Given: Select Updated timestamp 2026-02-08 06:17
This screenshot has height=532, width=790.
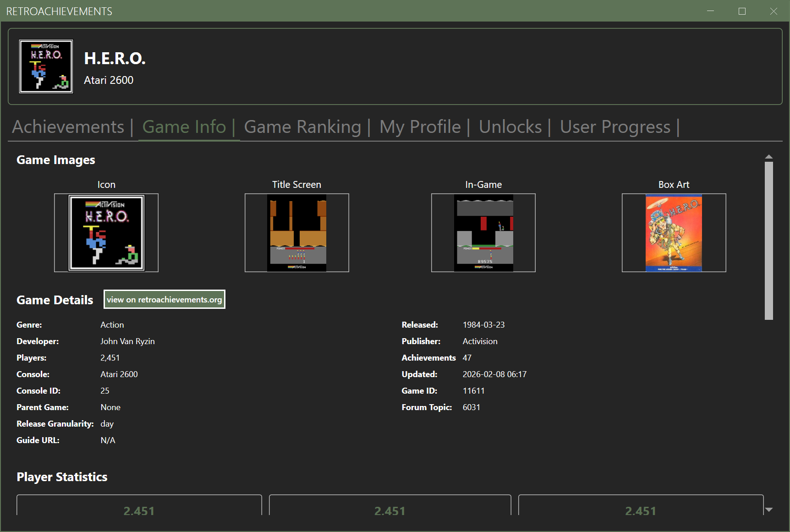Looking at the screenshot, I should [x=494, y=374].
